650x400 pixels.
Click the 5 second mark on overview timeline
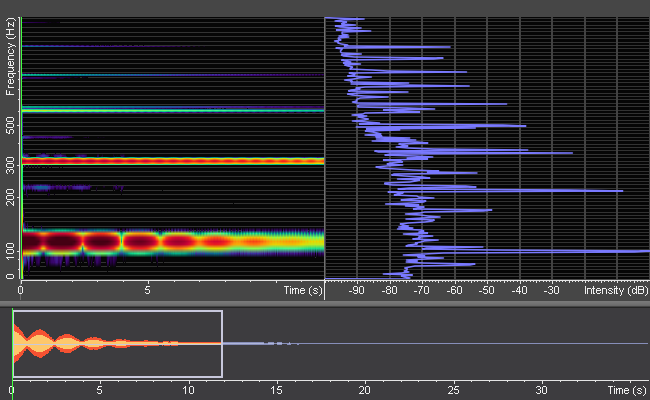click(100, 389)
